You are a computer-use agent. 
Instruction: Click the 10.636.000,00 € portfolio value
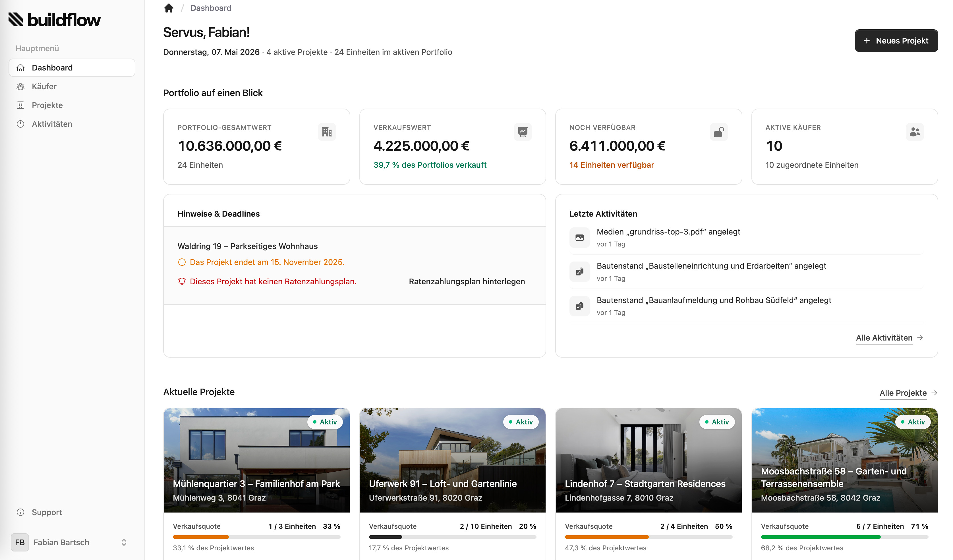point(230,146)
